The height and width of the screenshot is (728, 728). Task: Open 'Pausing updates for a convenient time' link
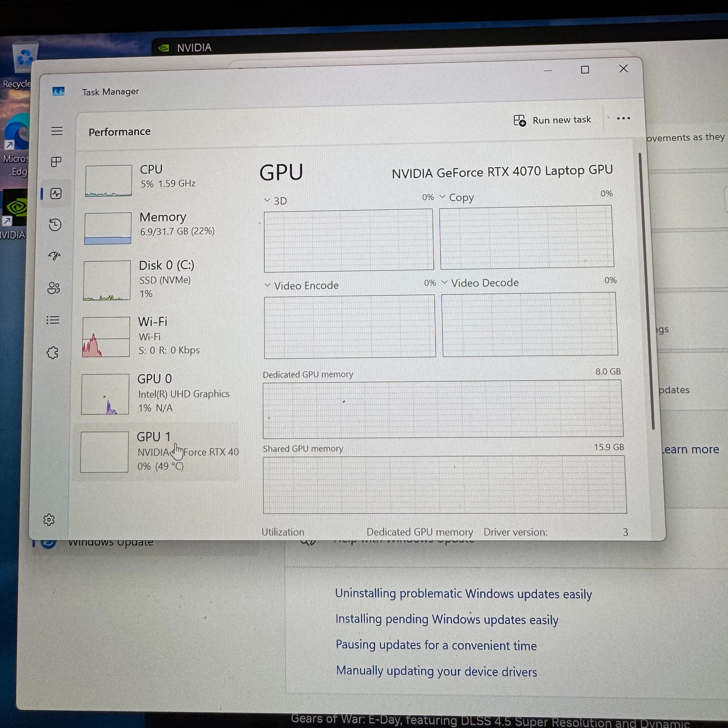coord(436,645)
